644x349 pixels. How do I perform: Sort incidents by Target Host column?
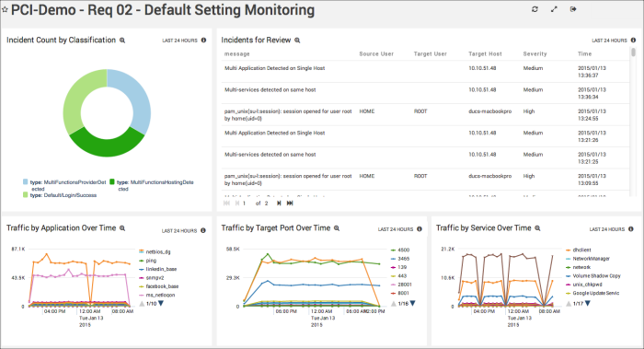(485, 53)
